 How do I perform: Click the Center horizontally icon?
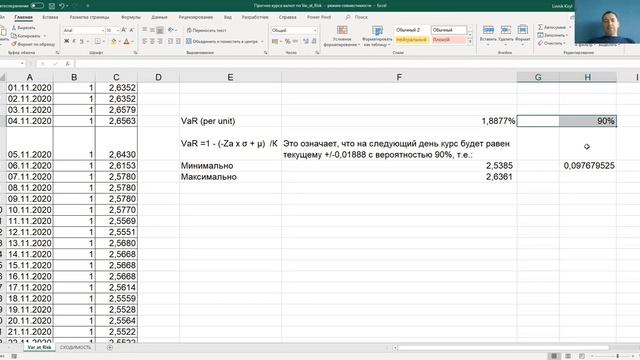tap(152, 41)
